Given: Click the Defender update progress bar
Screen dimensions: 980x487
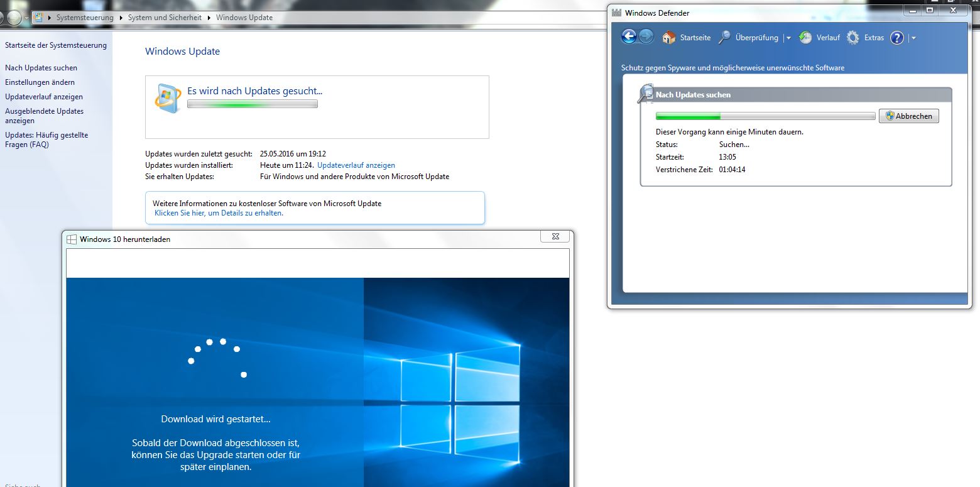Looking at the screenshot, I should point(765,116).
